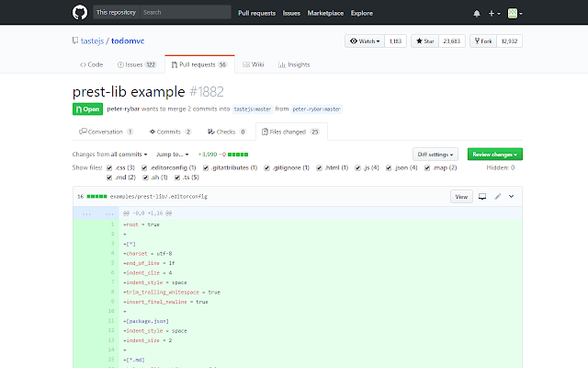Viewport: 588px width, 368px height.
Task: Open peter-rybar author profile link
Action: 123,109
